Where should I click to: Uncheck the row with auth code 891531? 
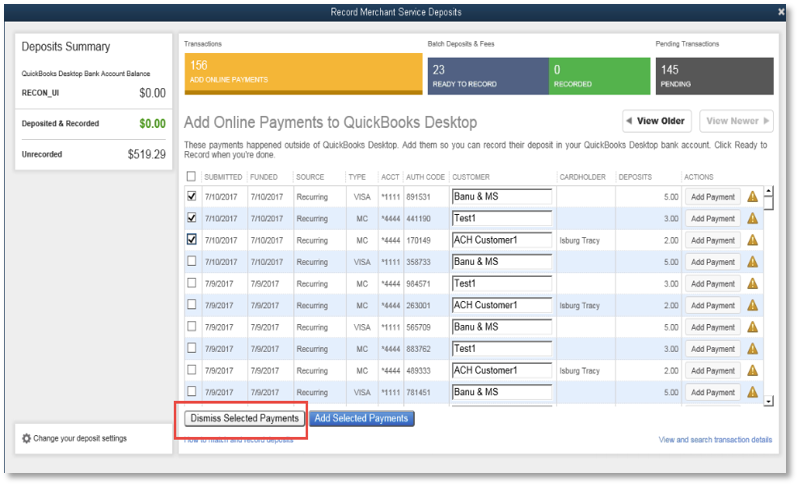click(192, 196)
